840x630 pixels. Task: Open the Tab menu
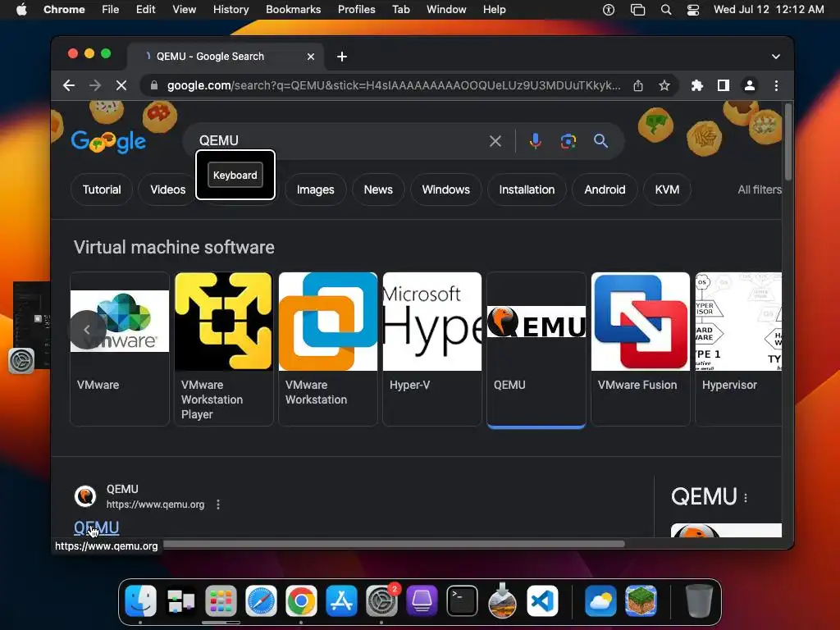point(400,10)
